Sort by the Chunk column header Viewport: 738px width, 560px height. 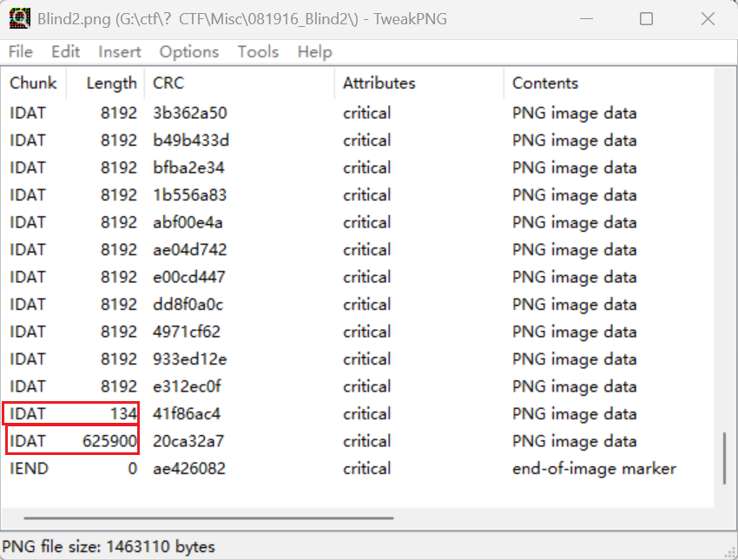coord(33,83)
